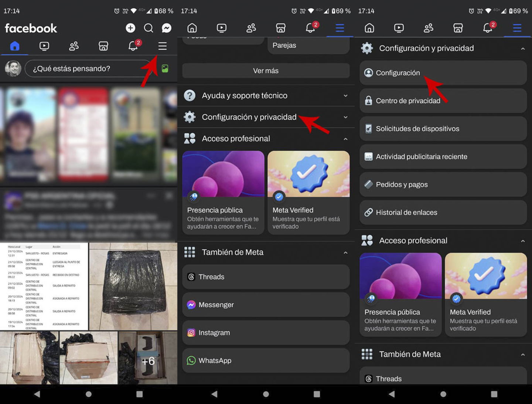
Task: Tap Android back button on first screen
Action: (37, 394)
